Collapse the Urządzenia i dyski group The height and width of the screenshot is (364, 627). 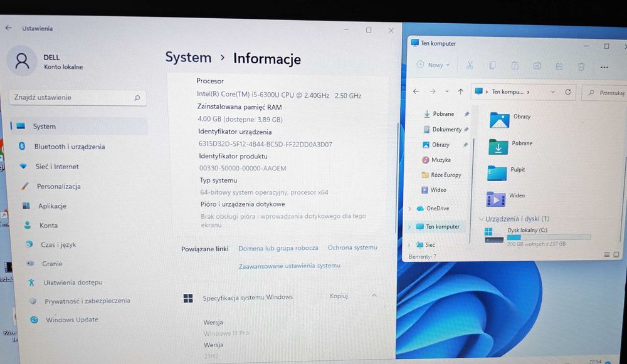(x=481, y=219)
